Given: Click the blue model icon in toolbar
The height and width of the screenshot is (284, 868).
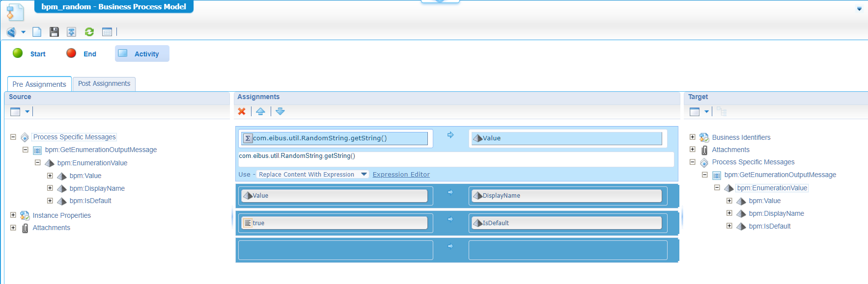Looking at the screenshot, I should coord(11,32).
